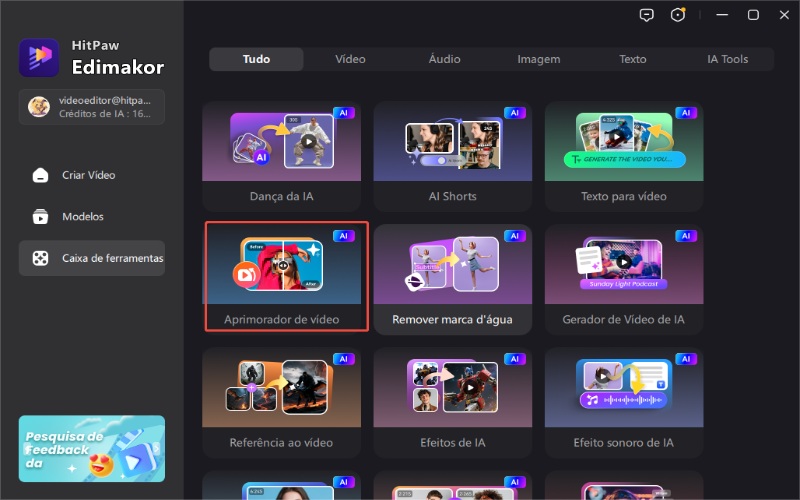Open Aprimorador de vídeo tool thumbnail
Image resolution: width=800 pixels, height=500 pixels.
[x=282, y=265]
